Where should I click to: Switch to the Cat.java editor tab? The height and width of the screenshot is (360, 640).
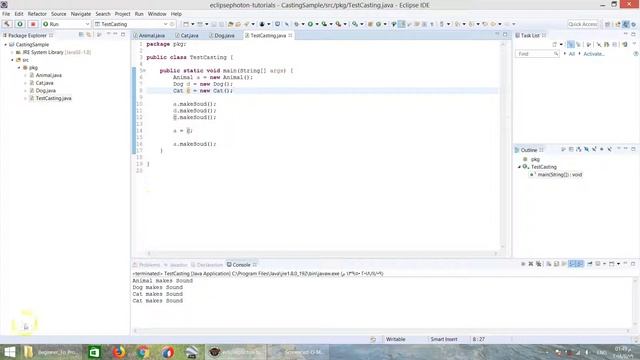tap(187, 36)
